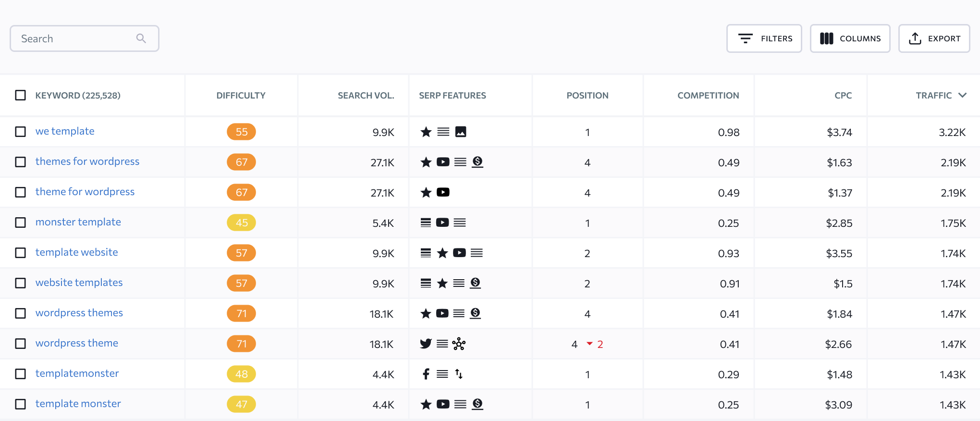Image resolution: width=980 pixels, height=421 pixels.
Task: Sort by CPC column header
Action: click(x=843, y=95)
